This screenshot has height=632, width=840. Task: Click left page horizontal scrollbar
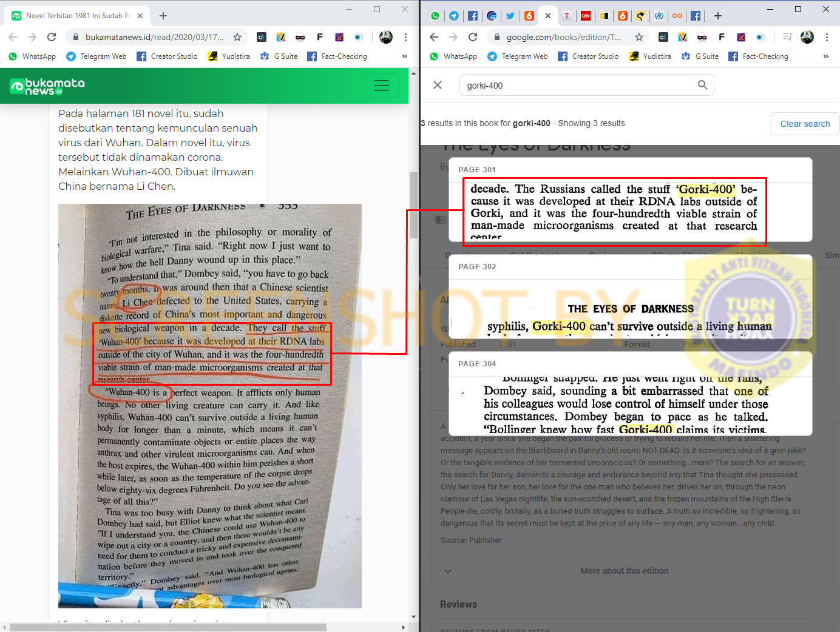(x=169, y=627)
